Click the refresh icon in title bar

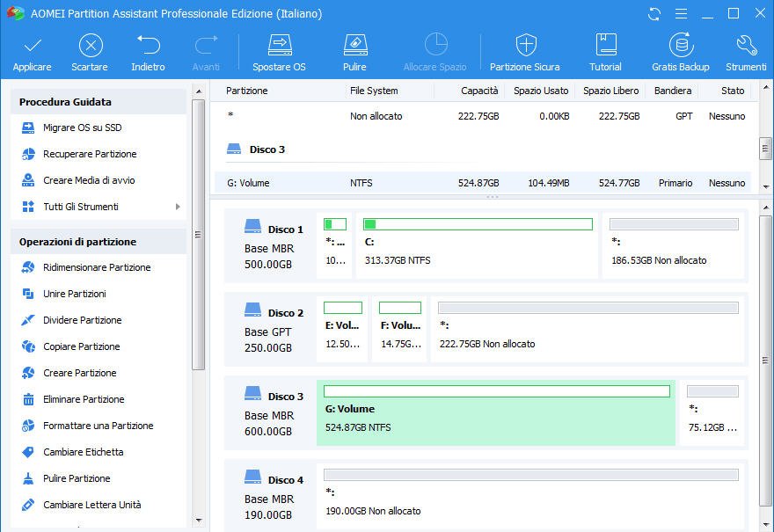pyautogui.click(x=654, y=14)
